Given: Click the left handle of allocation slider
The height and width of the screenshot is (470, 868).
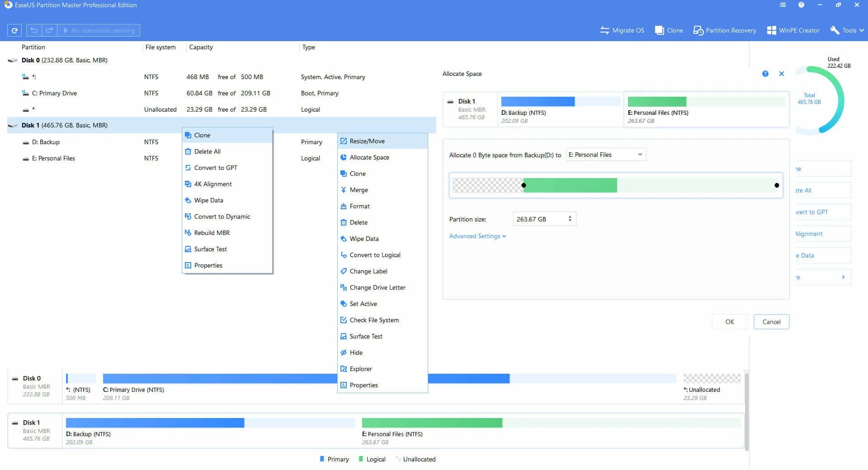Looking at the screenshot, I should coord(524,185).
